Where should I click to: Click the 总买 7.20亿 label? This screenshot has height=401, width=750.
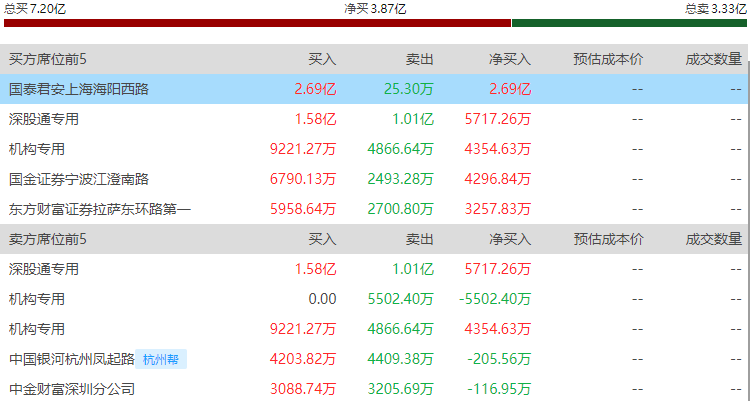click(34, 8)
